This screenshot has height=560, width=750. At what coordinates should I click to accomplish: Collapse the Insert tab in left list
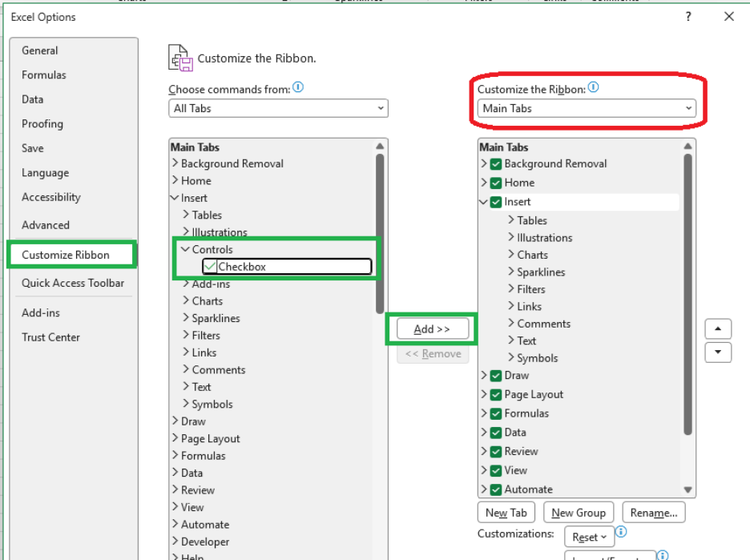pyautogui.click(x=175, y=198)
